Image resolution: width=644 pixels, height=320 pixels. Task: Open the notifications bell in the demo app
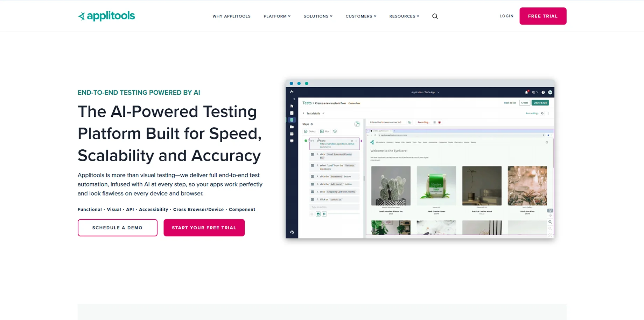[526, 93]
